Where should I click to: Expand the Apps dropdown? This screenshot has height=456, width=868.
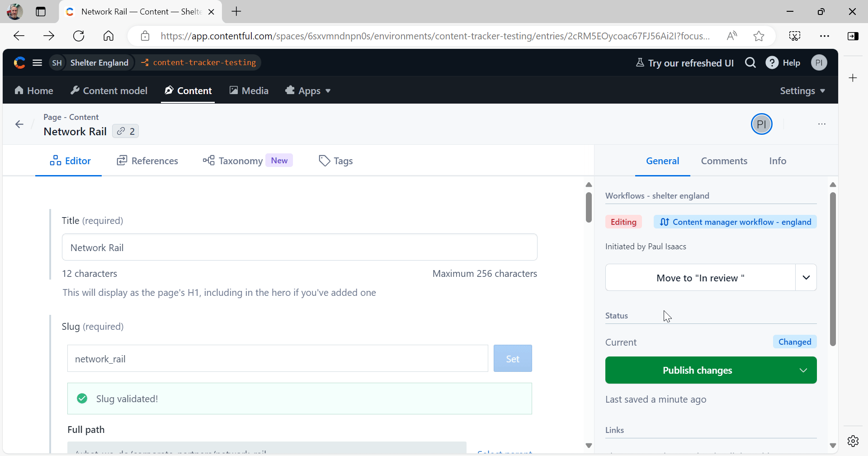[x=308, y=90]
